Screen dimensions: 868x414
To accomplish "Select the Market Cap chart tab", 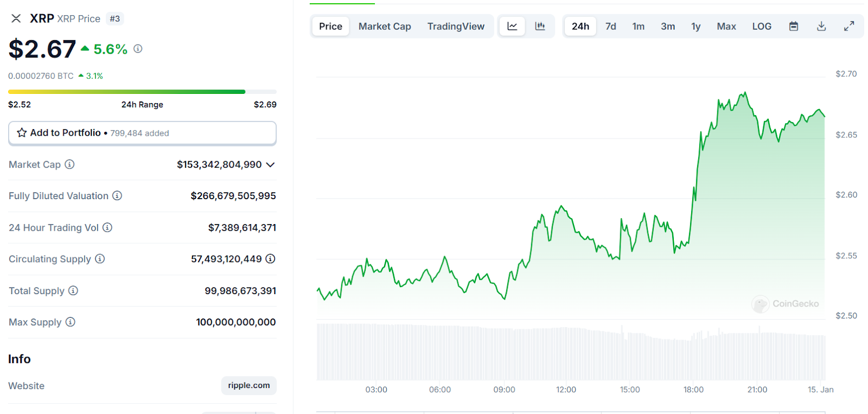I will (x=385, y=26).
